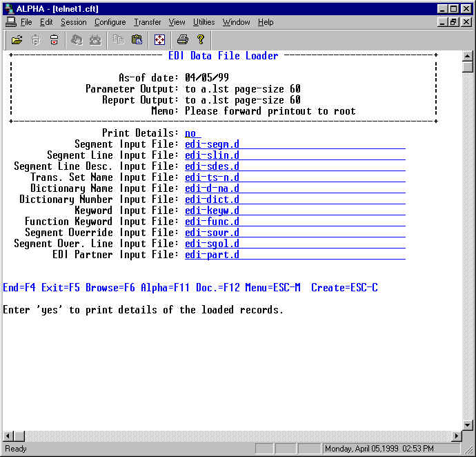Click the horizontal scrollbar right arrow

(x=456, y=436)
